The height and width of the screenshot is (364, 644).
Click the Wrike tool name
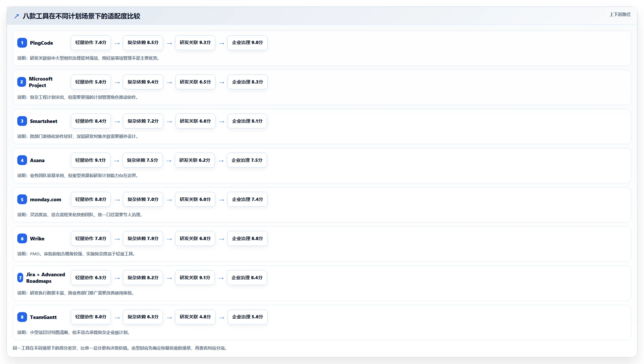point(37,238)
